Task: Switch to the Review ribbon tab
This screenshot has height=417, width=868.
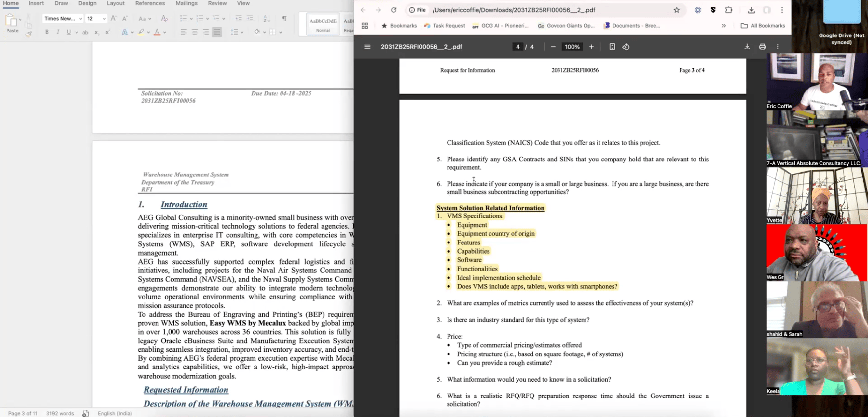Action: click(x=217, y=3)
